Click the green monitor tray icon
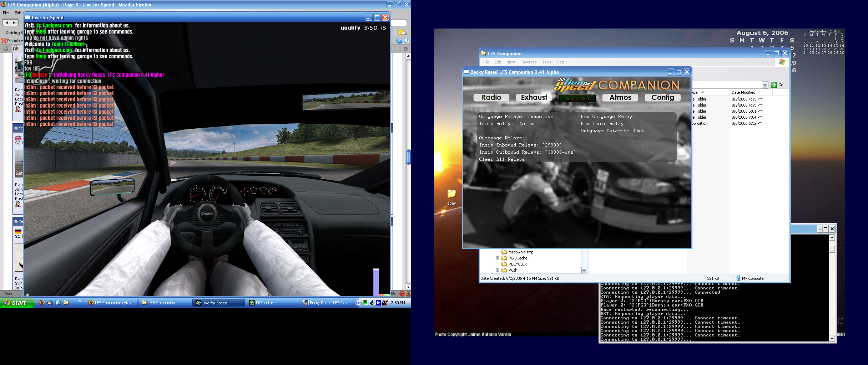868x365 pixels. 365,303
